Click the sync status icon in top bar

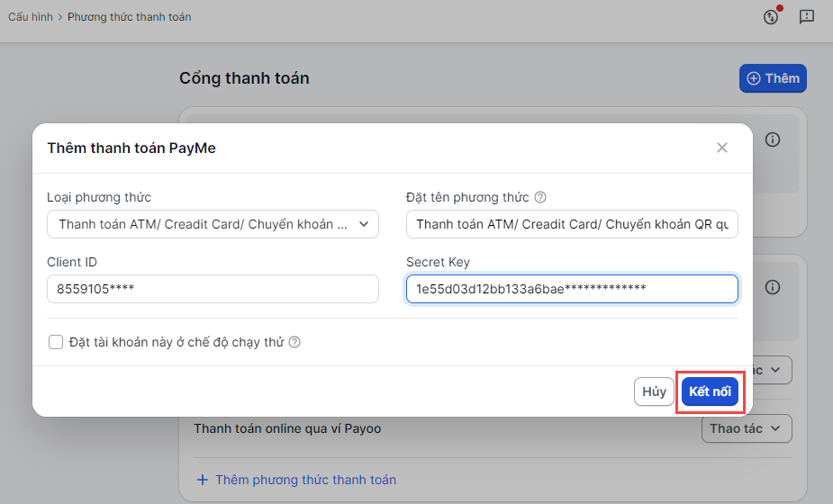771,16
